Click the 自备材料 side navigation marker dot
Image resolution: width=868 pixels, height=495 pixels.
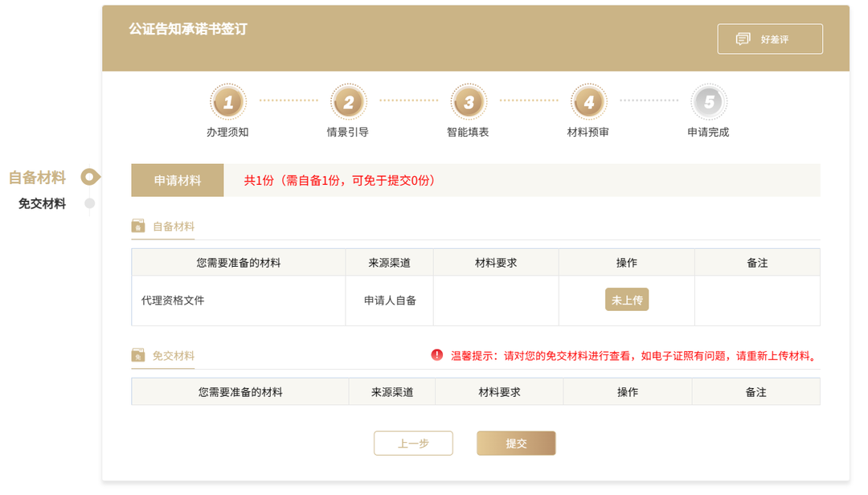pyautogui.click(x=90, y=177)
